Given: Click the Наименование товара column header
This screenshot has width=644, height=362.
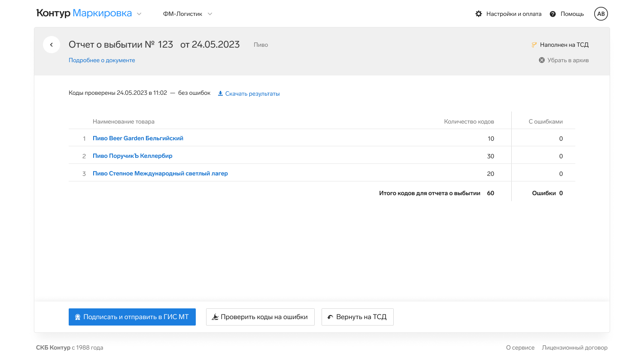Looking at the screenshot, I should [124, 121].
